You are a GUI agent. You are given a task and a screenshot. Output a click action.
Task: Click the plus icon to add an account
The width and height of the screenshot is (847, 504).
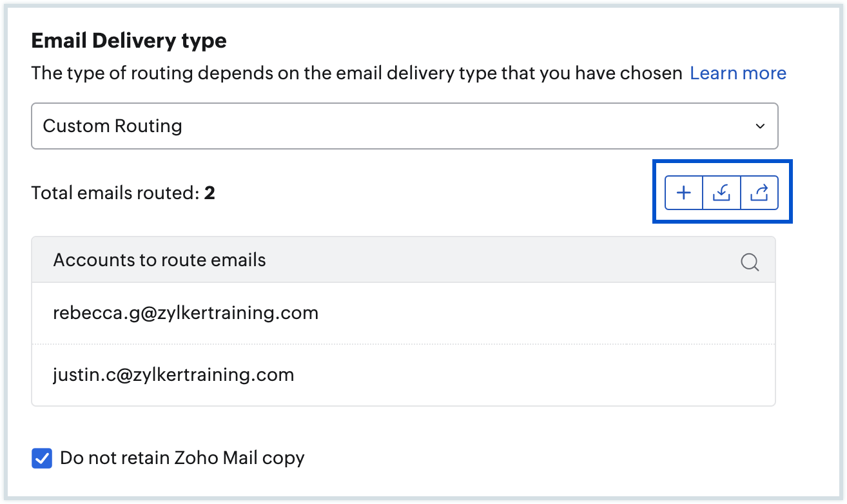(683, 193)
